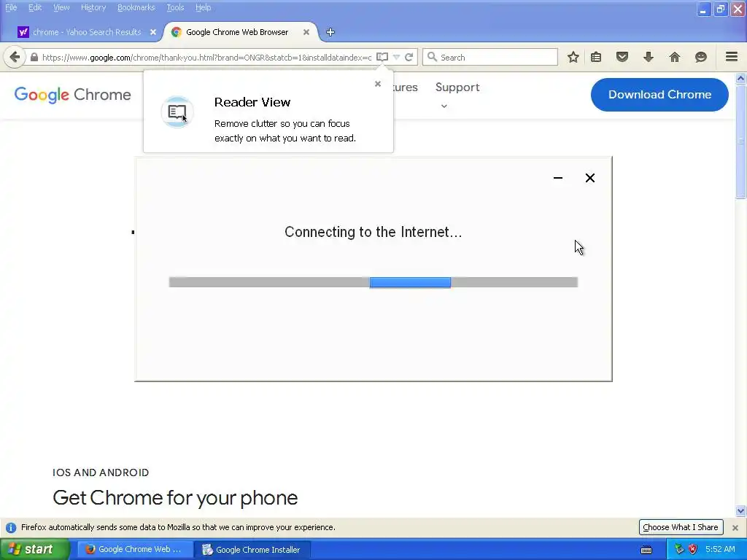747x560 pixels.
Task: Dismiss the Reader View tooltip popup
Action: pyautogui.click(x=378, y=84)
